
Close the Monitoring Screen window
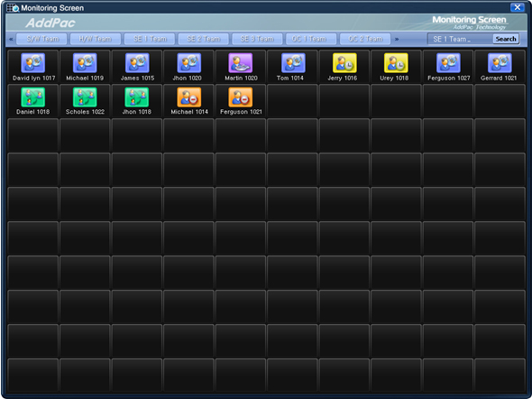click(x=517, y=7)
